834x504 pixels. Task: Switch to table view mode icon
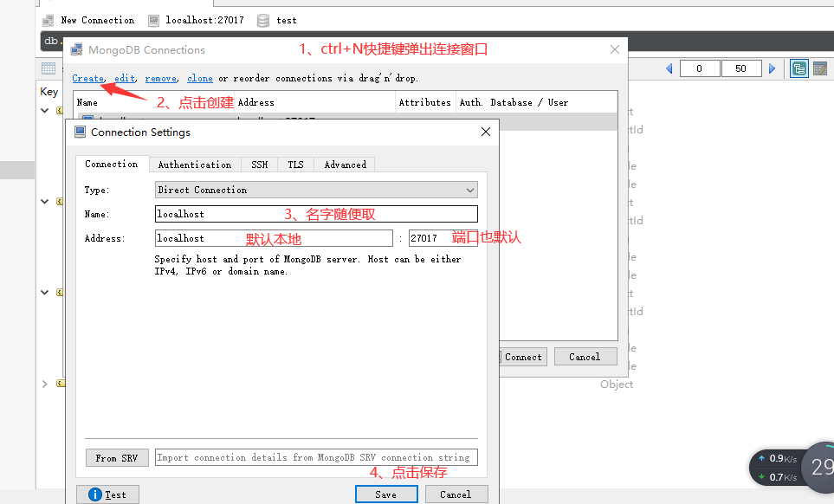820,68
